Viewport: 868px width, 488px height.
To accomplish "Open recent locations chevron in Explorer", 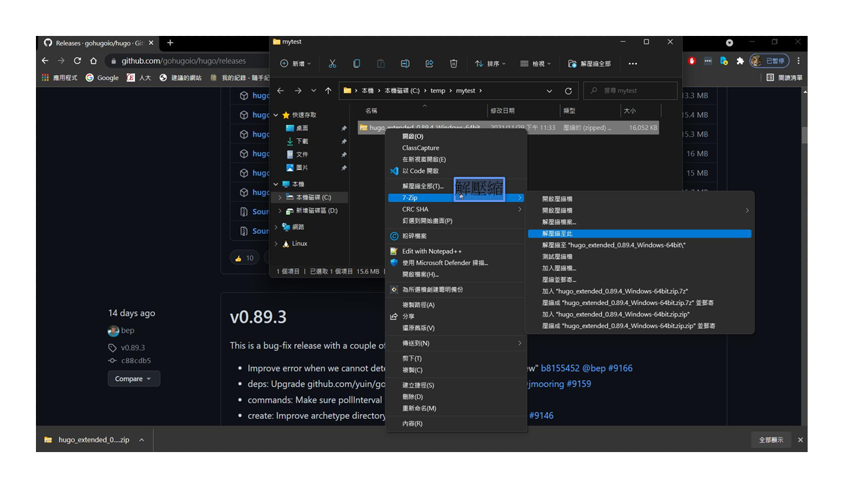I will click(313, 91).
